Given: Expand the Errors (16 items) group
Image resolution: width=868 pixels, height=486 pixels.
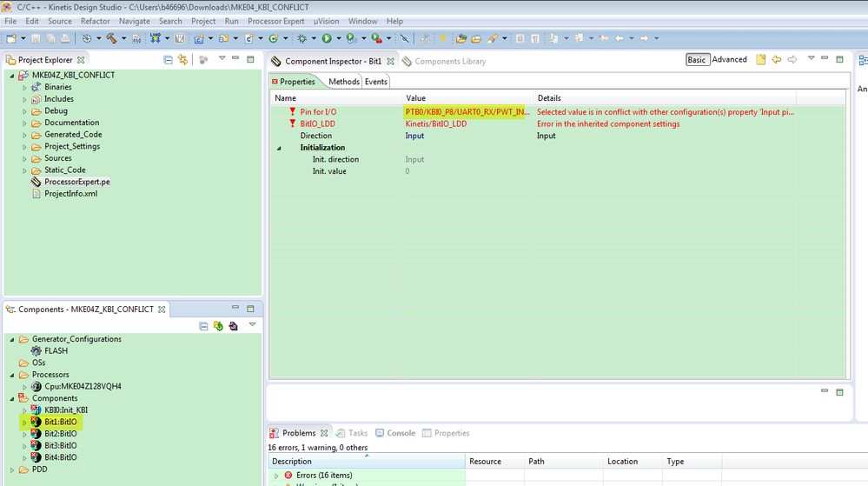Looking at the screenshot, I should tap(276, 476).
